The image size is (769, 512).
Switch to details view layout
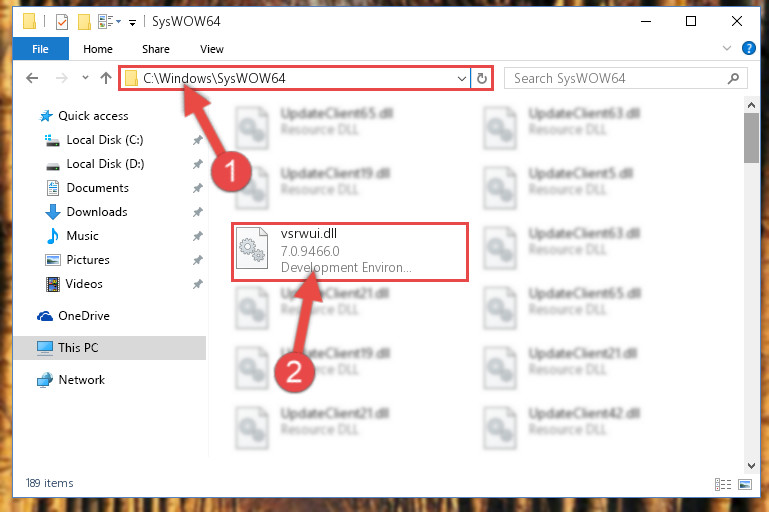click(x=723, y=485)
